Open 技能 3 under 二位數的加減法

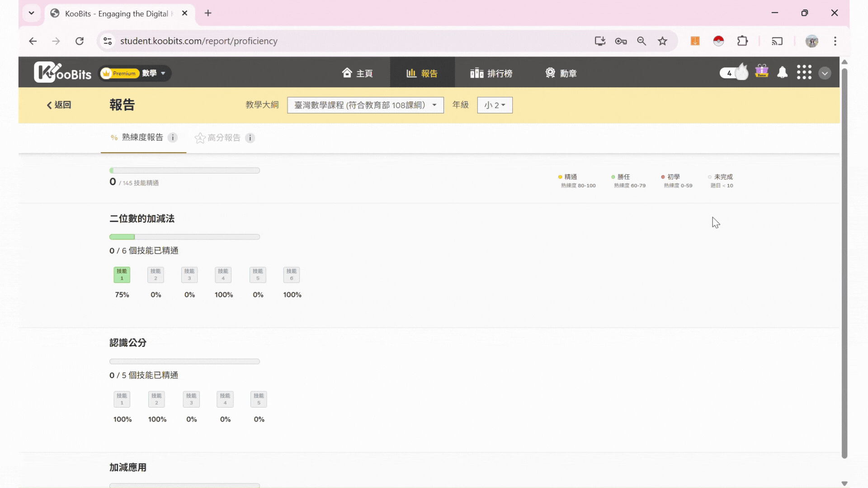[189, 275]
